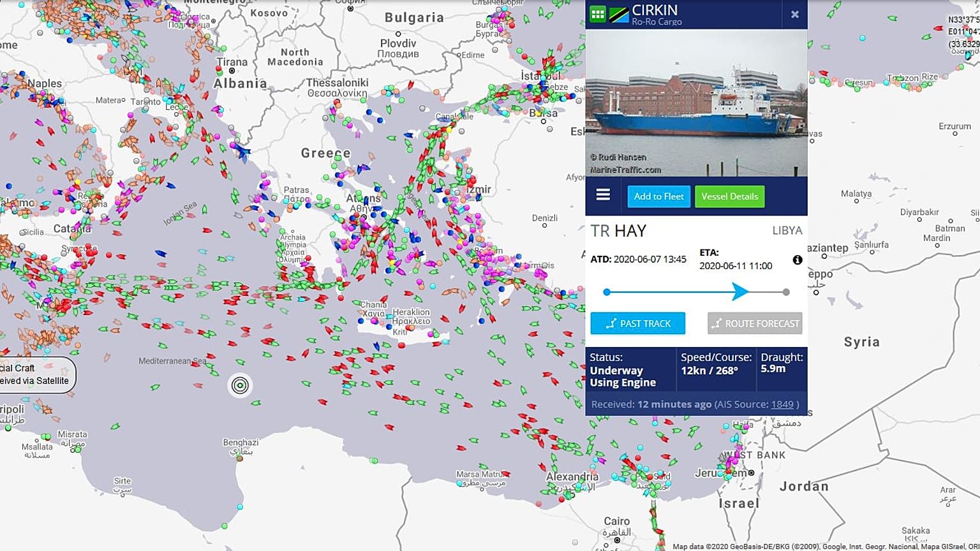The height and width of the screenshot is (551, 980).
Task: Click the Mediterranean Sea label
Action: tap(172, 361)
